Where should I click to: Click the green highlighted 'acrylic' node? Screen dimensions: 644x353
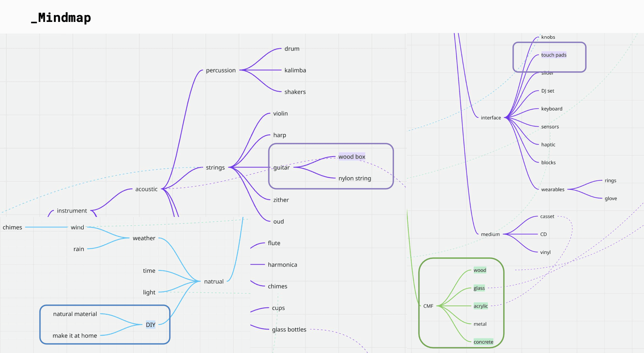pos(480,306)
